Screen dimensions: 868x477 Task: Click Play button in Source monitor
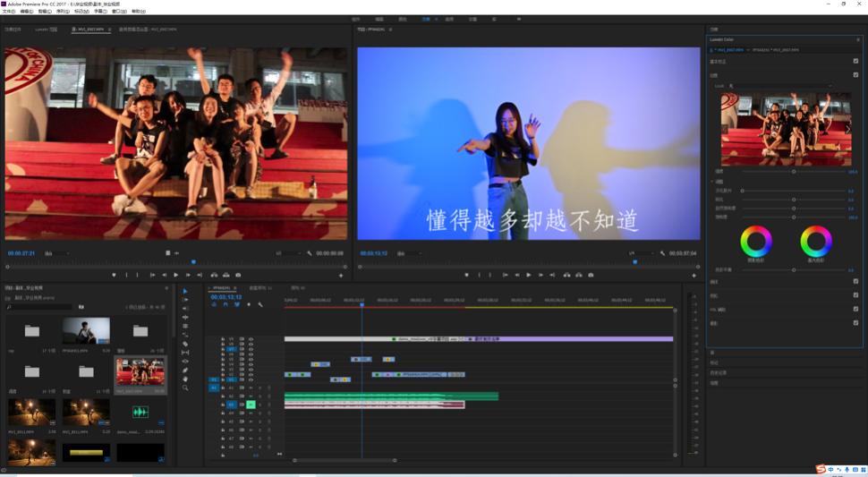point(176,276)
